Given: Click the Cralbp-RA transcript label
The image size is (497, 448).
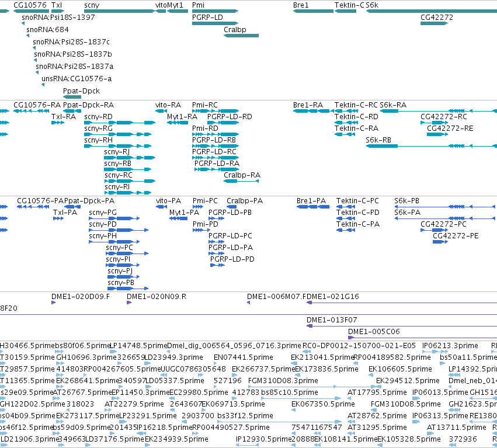Looking at the screenshot, I should click(242, 175).
